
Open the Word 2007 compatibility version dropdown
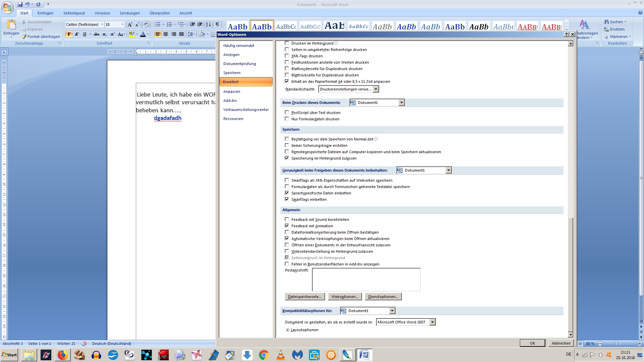coord(432,322)
